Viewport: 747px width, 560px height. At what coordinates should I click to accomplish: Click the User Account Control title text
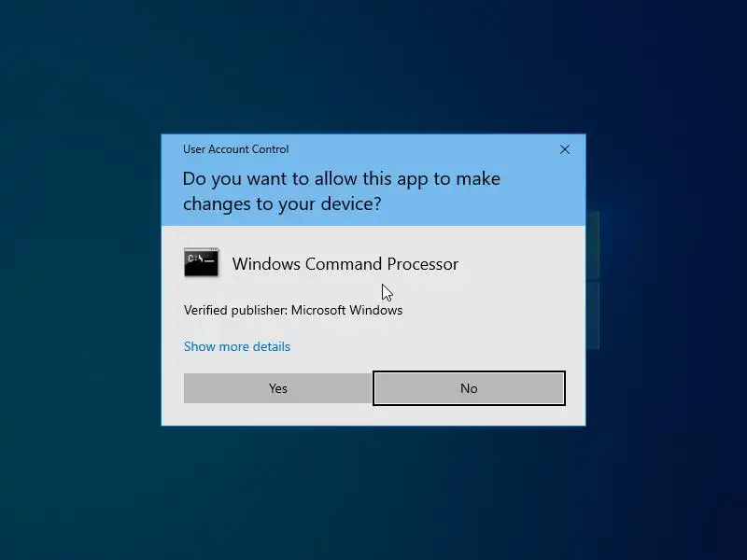click(x=236, y=149)
